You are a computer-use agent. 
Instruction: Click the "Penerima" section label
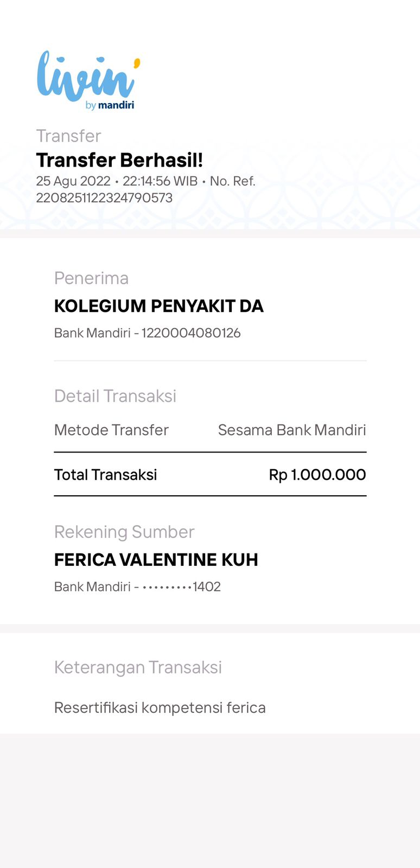click(x=91, y=278)
